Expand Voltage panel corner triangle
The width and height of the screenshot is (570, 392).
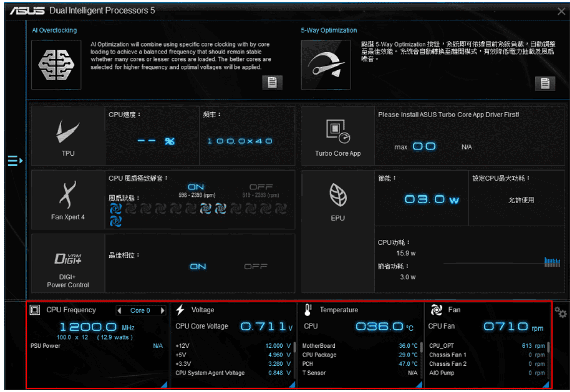pyautogui.click(x=292, y=384)
